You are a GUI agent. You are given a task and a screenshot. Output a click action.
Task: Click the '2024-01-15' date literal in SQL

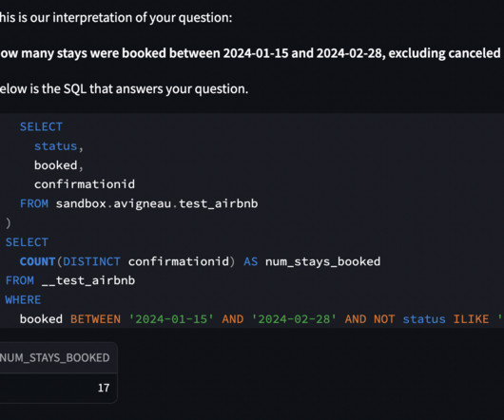[171, 319]
